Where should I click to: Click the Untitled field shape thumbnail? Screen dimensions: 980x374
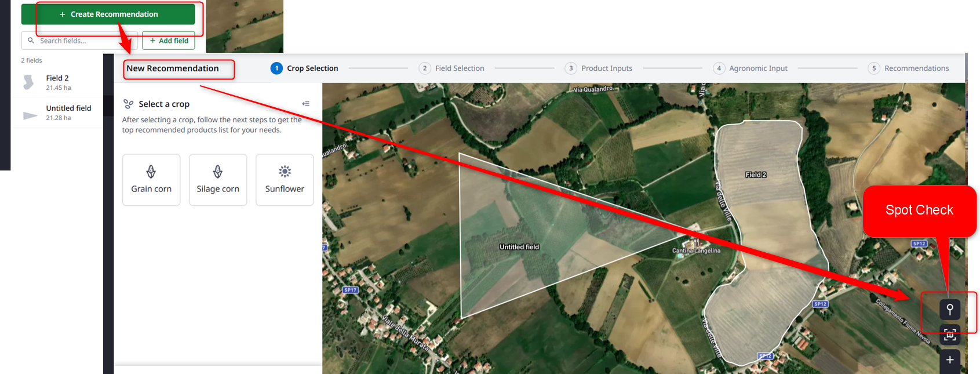pyautogui.click(x=30, y=115)
